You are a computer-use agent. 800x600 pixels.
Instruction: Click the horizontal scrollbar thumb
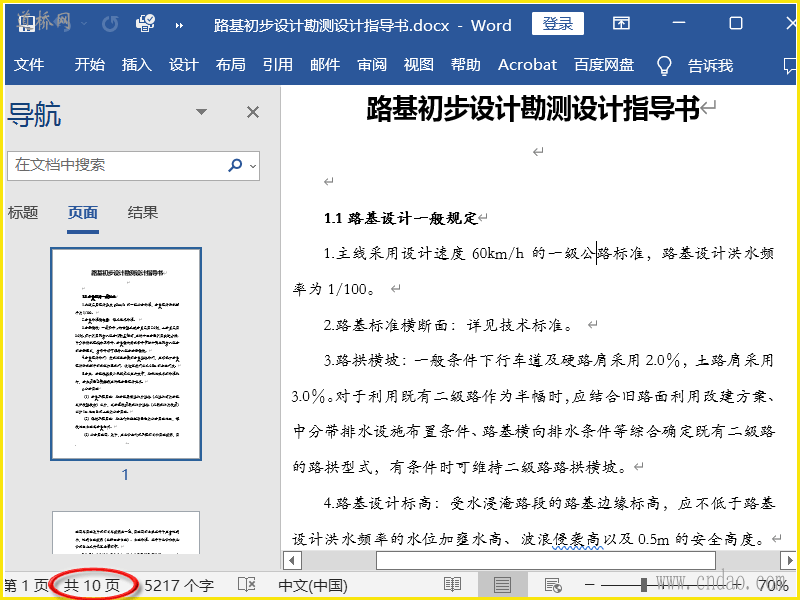coord(546,560)
